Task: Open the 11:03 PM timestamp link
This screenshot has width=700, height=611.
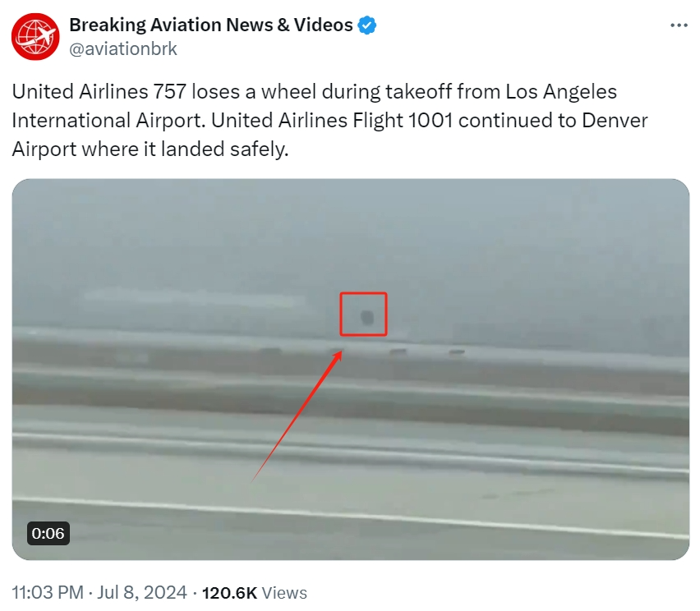Action: tap(48, 593)
